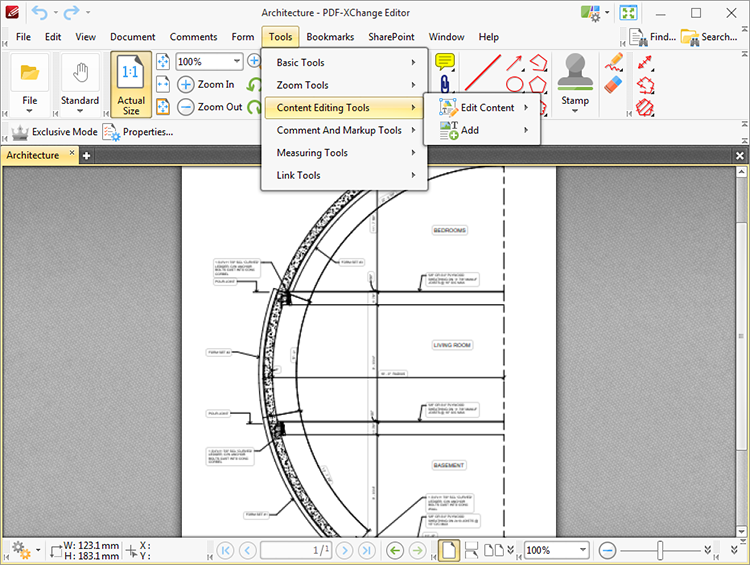This screenshot has height=565, width=750.
Task: Go to the next page arrow
Action: coord(343,550)
